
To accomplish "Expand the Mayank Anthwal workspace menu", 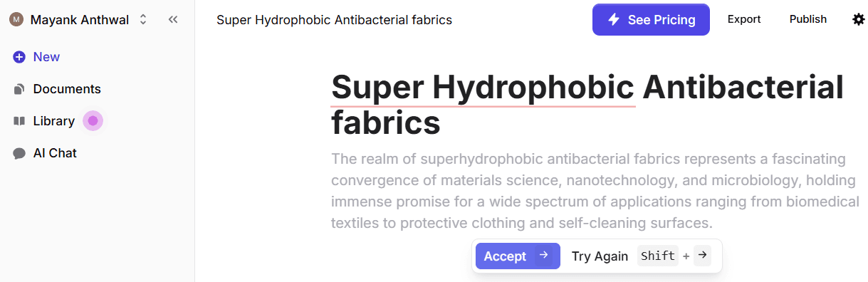I will click(78, 20).
